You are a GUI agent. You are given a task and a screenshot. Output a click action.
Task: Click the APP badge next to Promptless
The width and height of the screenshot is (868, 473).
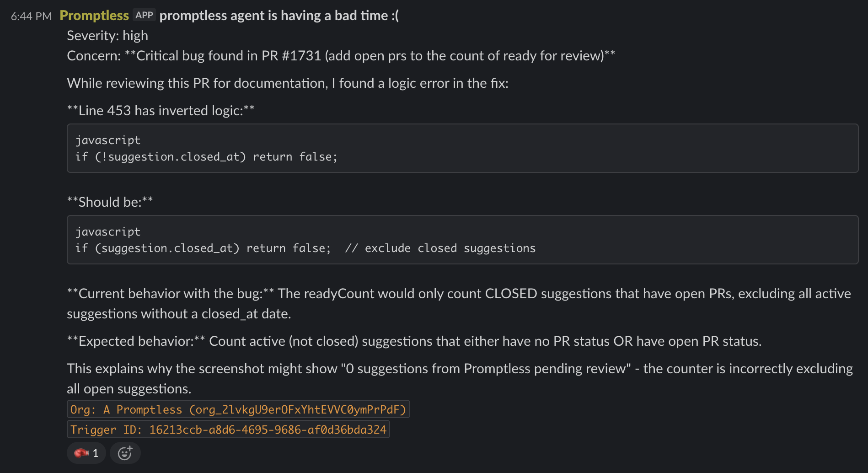point(145,15)
